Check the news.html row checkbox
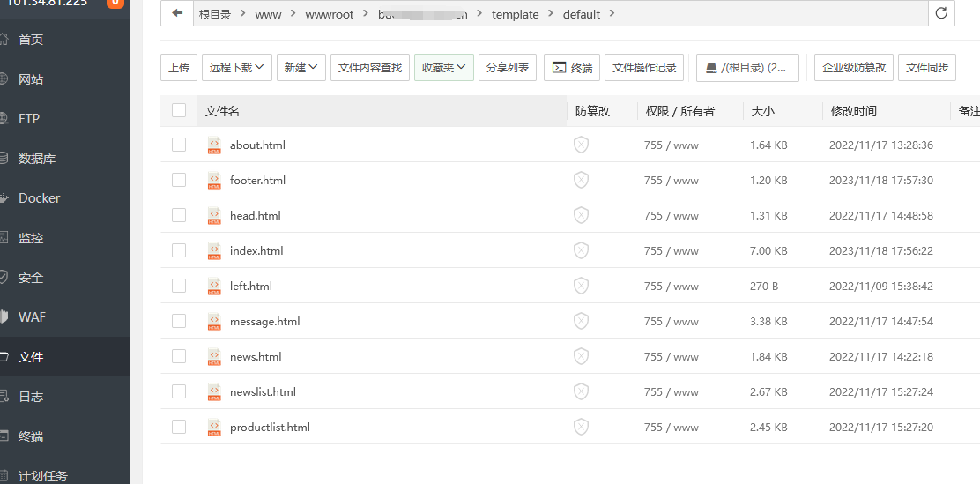Viewport: 980px width, 484px height. coord(179,357)
